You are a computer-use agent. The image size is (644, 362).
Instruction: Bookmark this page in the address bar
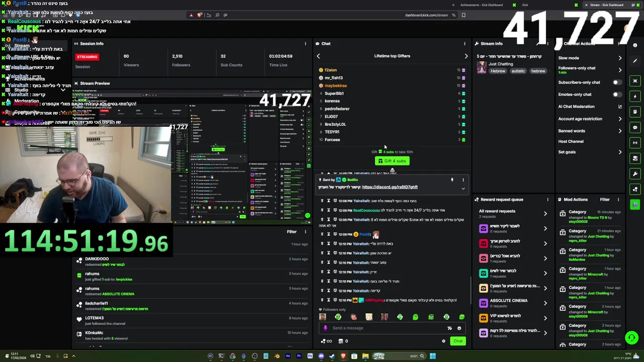click(463, 15)
